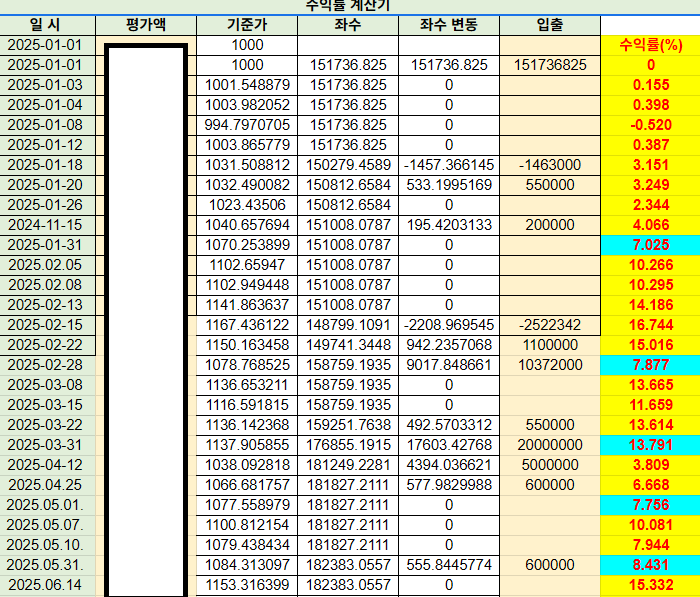This screenshot has height=597, width=700.
Task: Click the 좌수 cell 181249.2281
Action: [348, 465]
